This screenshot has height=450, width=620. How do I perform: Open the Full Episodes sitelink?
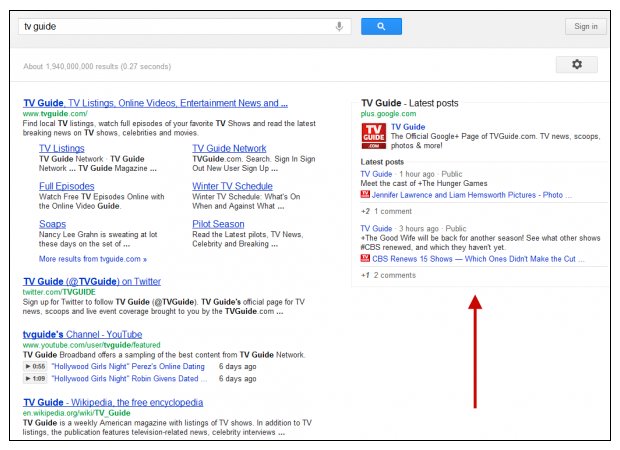66,186
